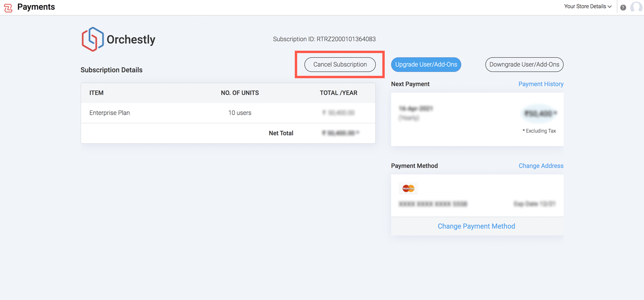644x300 pixels.
Task: Click the Orchestly logo icon
Action: coord(92,39)
